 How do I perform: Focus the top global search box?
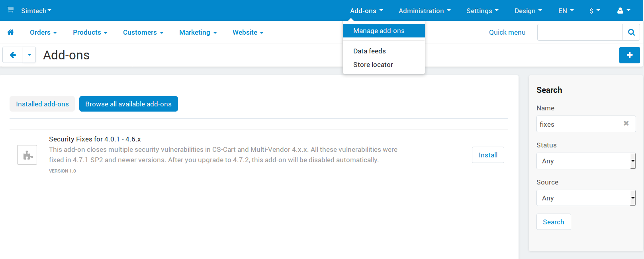580,32
